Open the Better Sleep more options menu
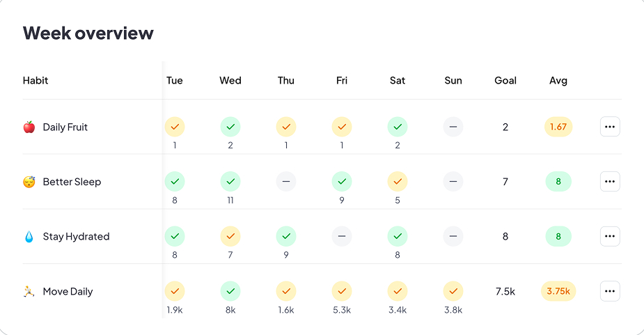The image size is (644, 335). click(x=610, y=182)
